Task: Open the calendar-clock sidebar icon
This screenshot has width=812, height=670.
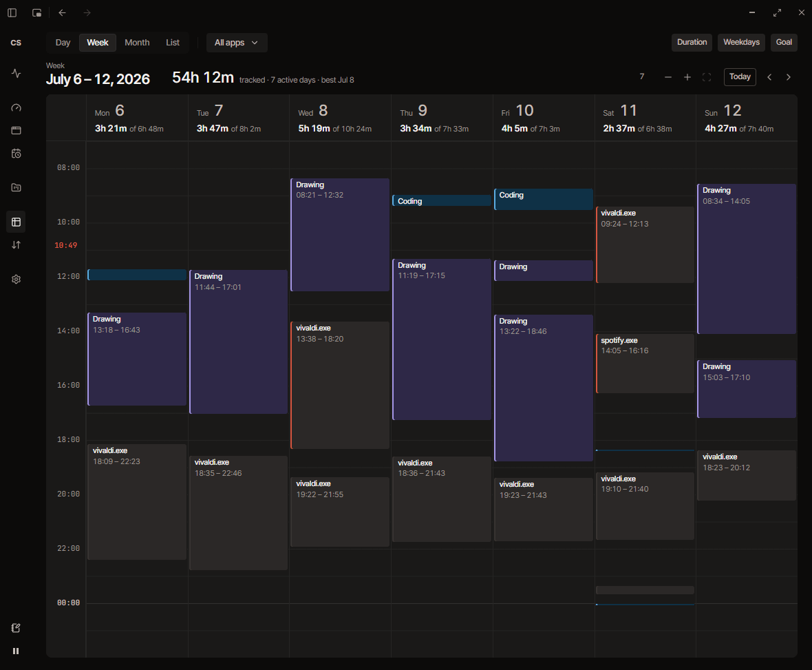Action: point(16,154)
